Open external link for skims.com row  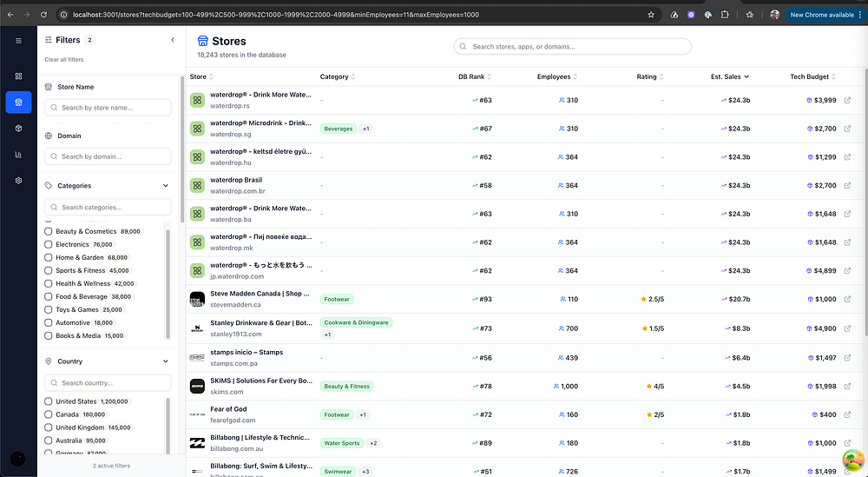point(847,386)
